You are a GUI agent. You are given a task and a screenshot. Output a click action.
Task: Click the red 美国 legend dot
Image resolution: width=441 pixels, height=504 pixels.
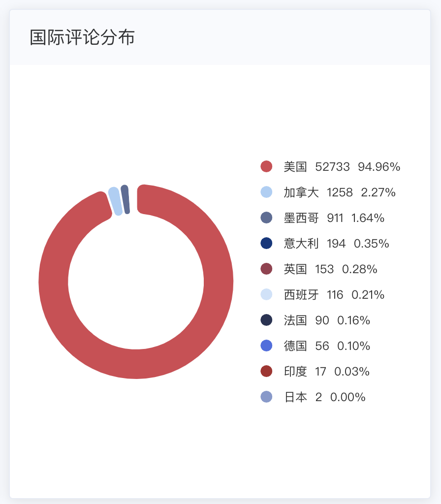coord(266,166)
